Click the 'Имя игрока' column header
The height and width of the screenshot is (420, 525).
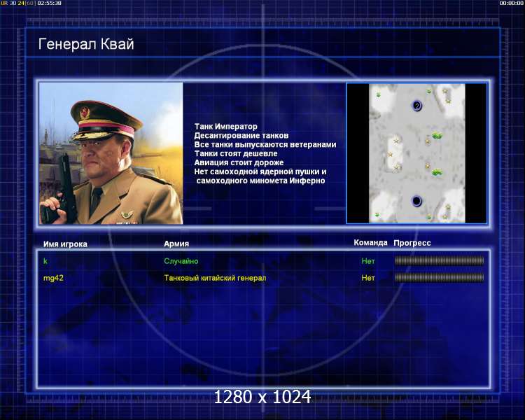(x=65, y=244)
